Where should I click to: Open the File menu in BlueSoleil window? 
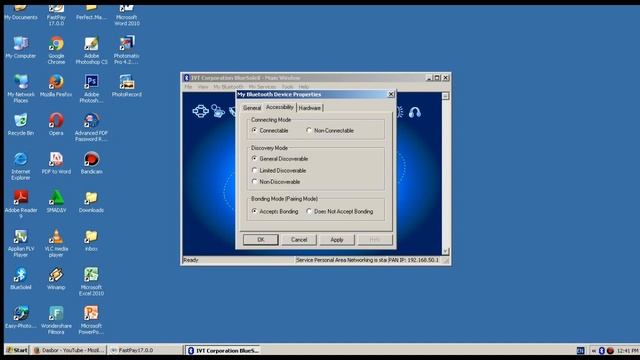click(x=188, y=87)
